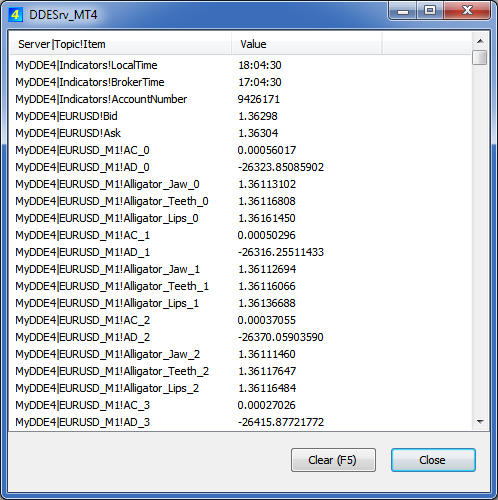Select the EURUSD_M1!AC_3 row
This screenshot has height=500, width=498.
click(x=241, y=405)
